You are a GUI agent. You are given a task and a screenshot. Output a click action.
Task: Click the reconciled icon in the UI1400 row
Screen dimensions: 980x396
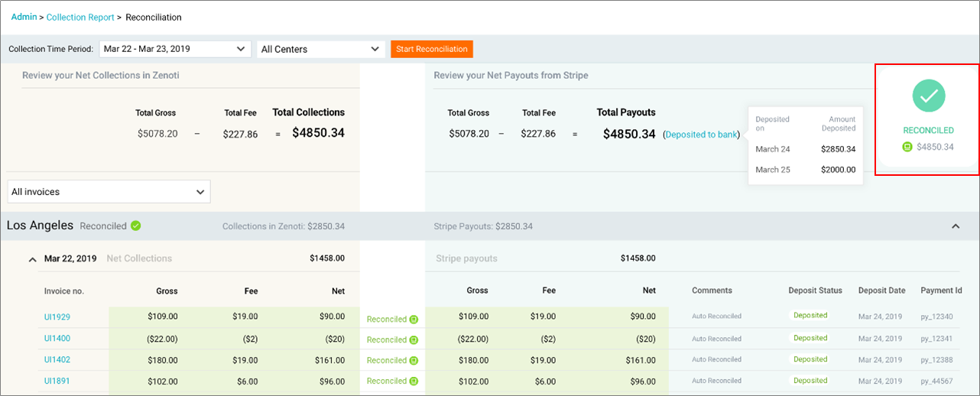point(414,340)
